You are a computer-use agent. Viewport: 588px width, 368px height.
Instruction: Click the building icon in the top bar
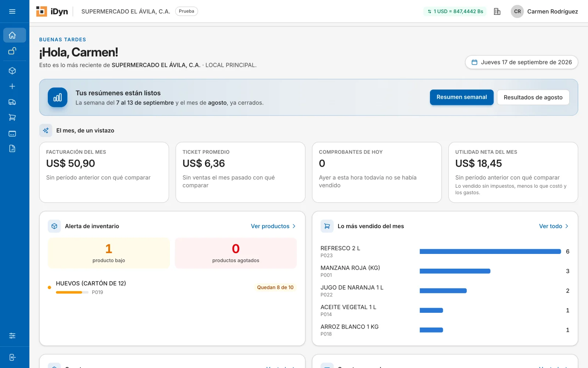497,11
